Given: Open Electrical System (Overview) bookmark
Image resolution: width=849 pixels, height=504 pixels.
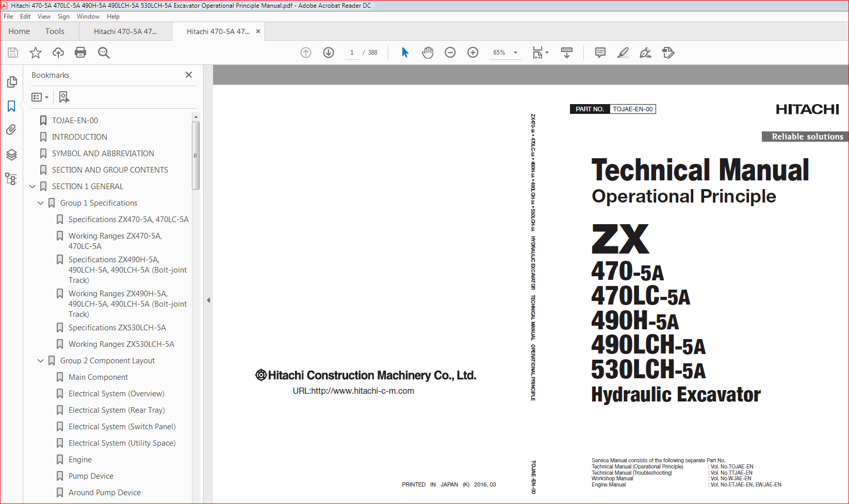Looking at the screenshot, I should (x=117, y=394).
